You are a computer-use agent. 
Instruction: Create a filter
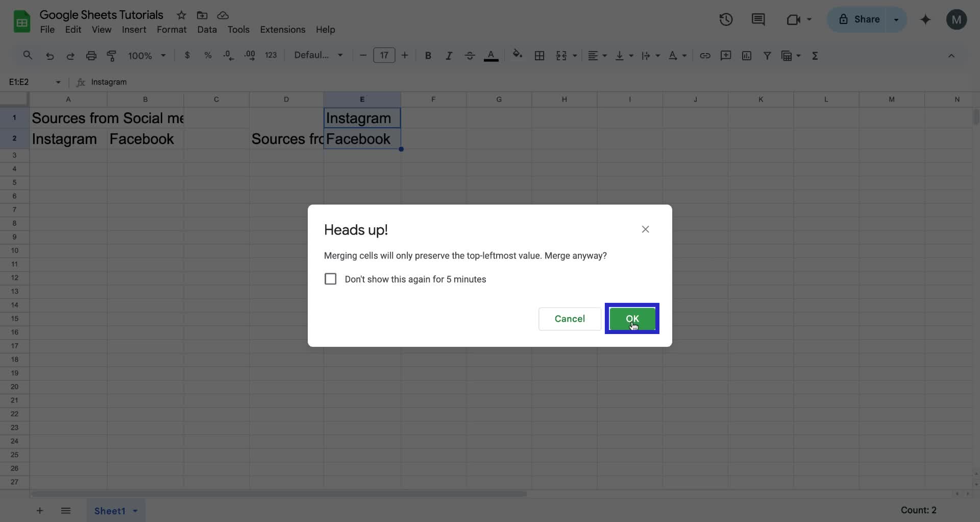[x=768, y=55]
